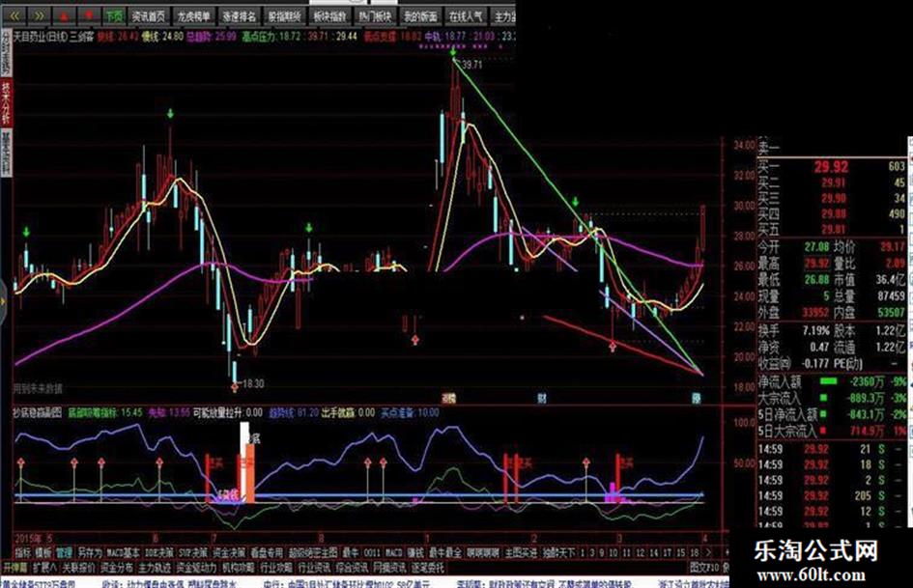Click 抄底稳赢副图 indicator title
The height and width of the screenshot is (588, 913).
(x=38, y=413)
